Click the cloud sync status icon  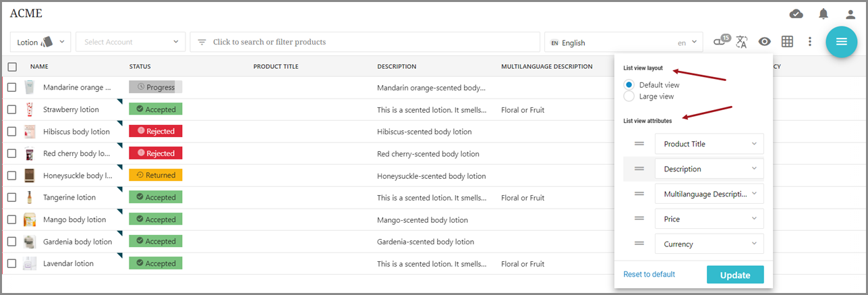796,14
